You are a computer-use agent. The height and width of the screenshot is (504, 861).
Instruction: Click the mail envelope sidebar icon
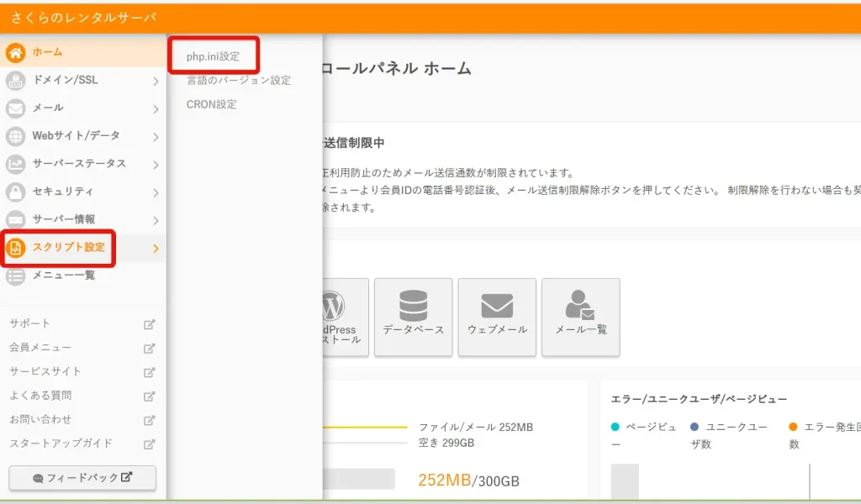(15, 108)
